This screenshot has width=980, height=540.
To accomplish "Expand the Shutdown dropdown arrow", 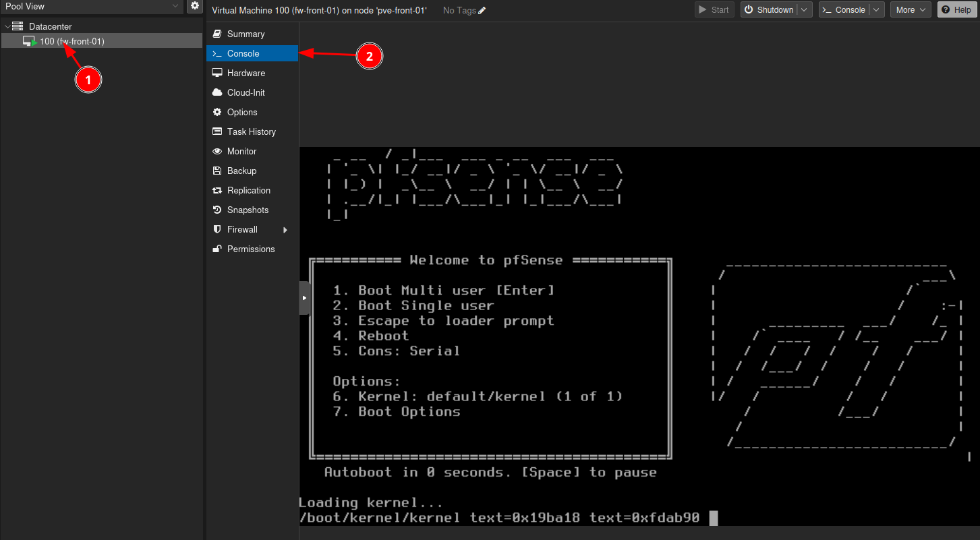I will coord(805,10).
